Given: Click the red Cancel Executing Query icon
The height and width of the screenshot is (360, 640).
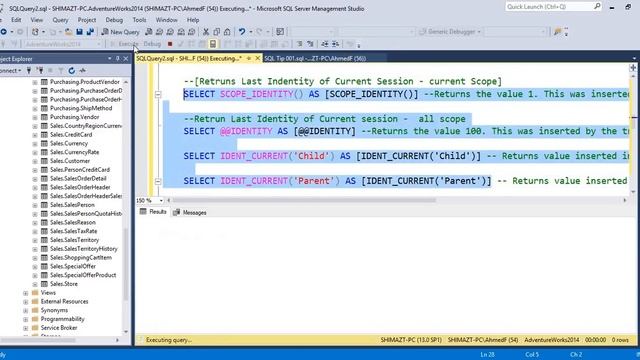Looking at the screenshot, I should (x=170, y=44).
